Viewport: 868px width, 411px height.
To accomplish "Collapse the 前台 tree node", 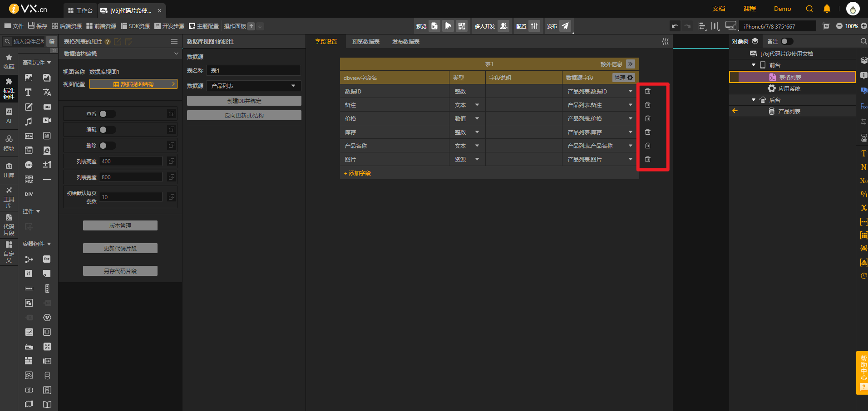I will pyautogui.click(x=754, y=65).
